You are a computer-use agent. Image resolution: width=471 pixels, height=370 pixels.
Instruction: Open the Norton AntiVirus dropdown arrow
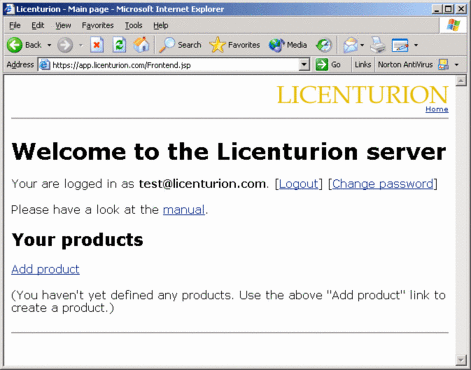click(457, 65)
